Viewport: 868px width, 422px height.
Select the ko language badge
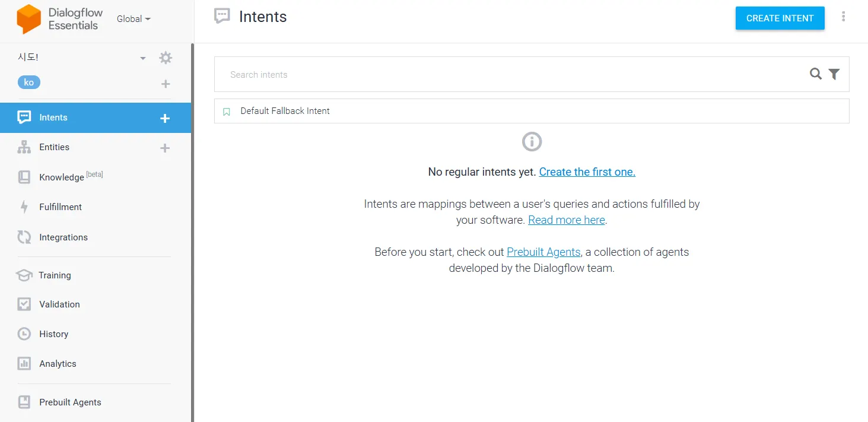(x=29, y=83)
